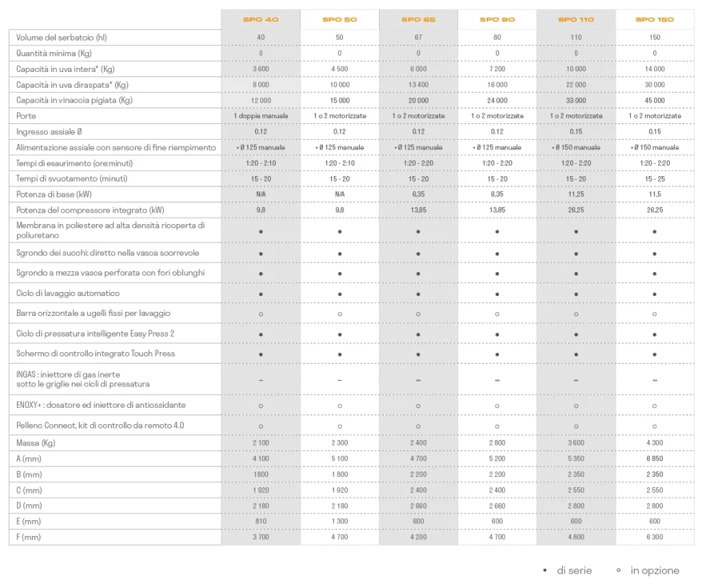The image size is (702, 588).
Task: Click the 'Ingresso assiale Ø' row label
Action: coord(49,132)
